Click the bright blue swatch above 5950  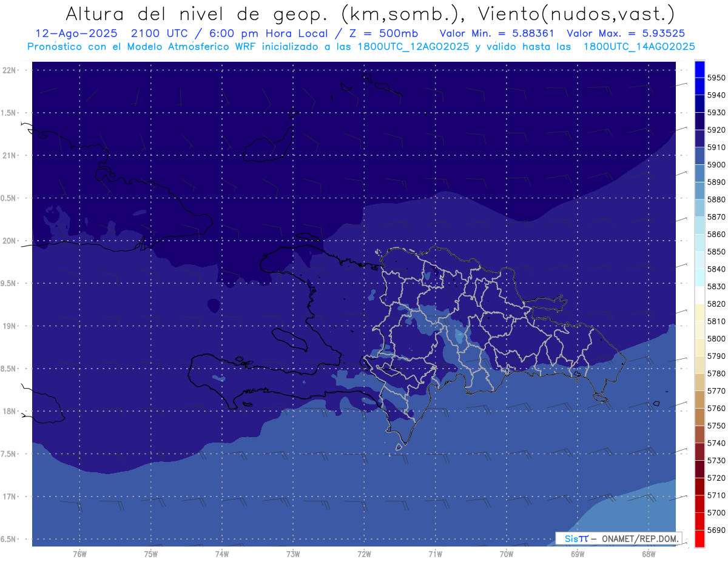click(699, 69)
